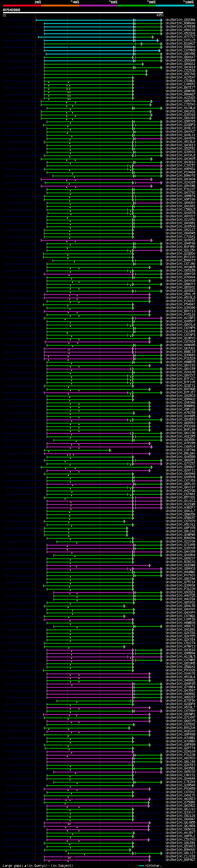The image size is (197, 868).
Task: Select the UniRef100_C7U1K1 label
Action: click(180, 236)
